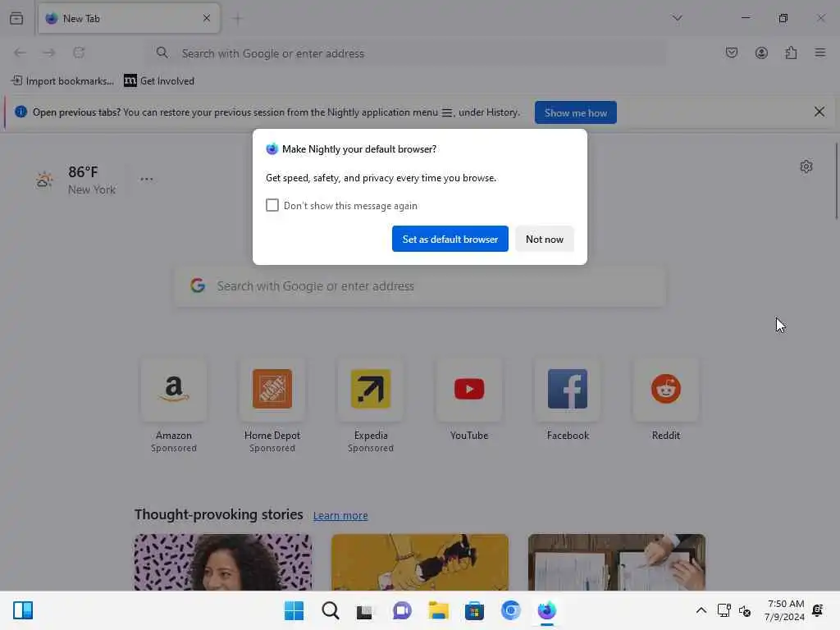Open the account profile icon
The height and width of the screenshot is (630, 840).
click(761, 52)
